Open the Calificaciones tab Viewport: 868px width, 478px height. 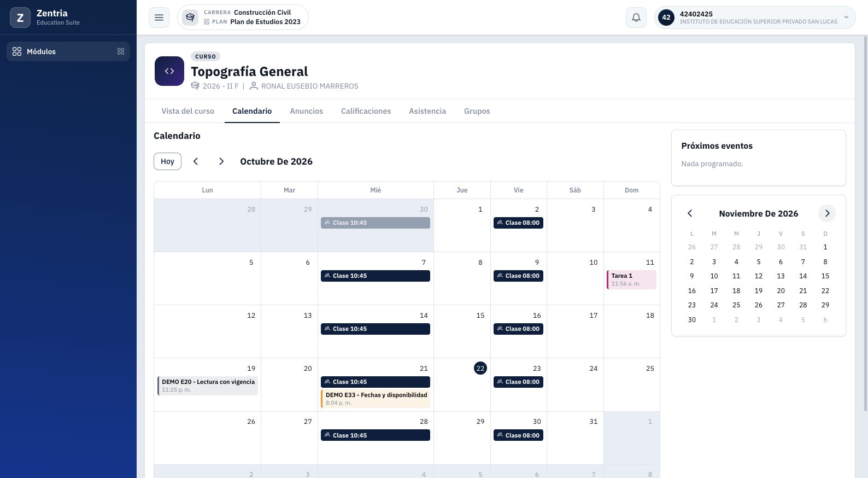[x=366, y=111]
